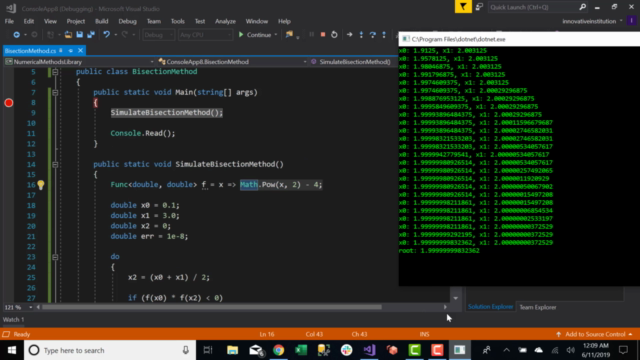This screenshot has width=640, height=360.
Task: Open the File menu
Action: [9, 21]
